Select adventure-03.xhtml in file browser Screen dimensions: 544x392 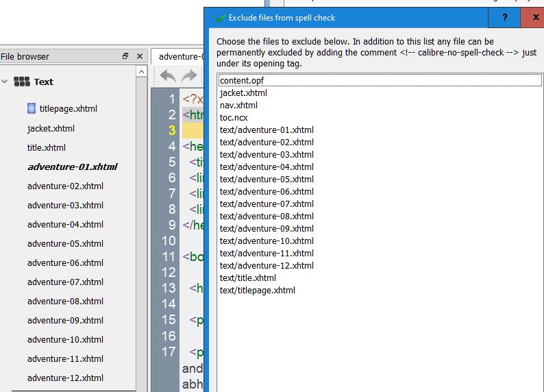(65, 206)
